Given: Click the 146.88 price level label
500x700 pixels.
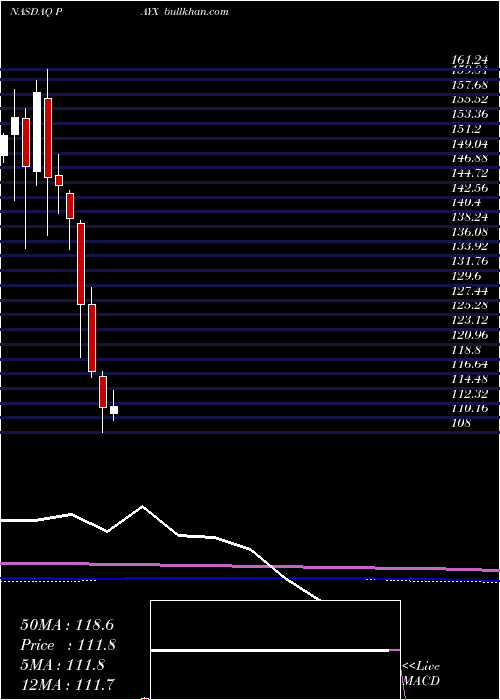Looking at the screenshot, I should [469, 158].
